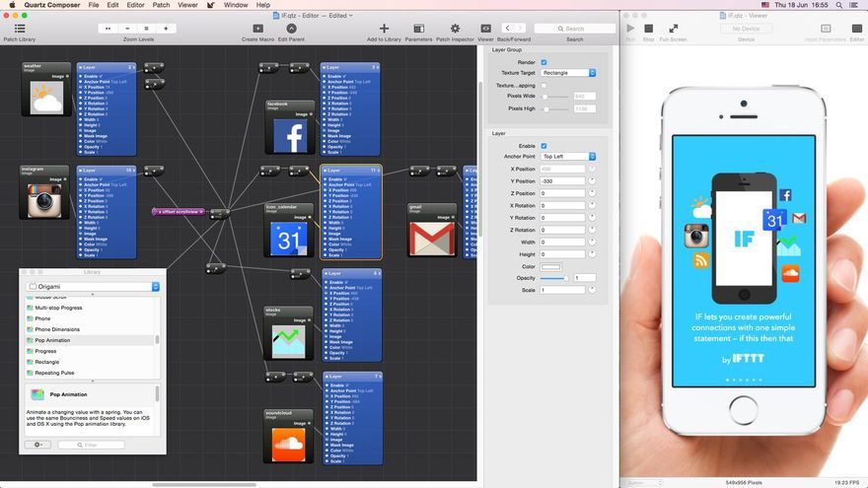Toggle the Layer Enable checkbox
The height and width of the screenshot is (488, 868).
[x=543, y=146]
